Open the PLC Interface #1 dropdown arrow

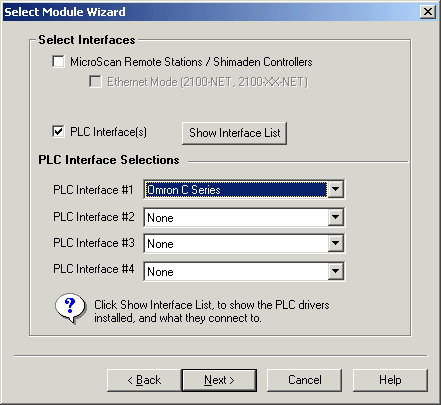pos(336,189)
